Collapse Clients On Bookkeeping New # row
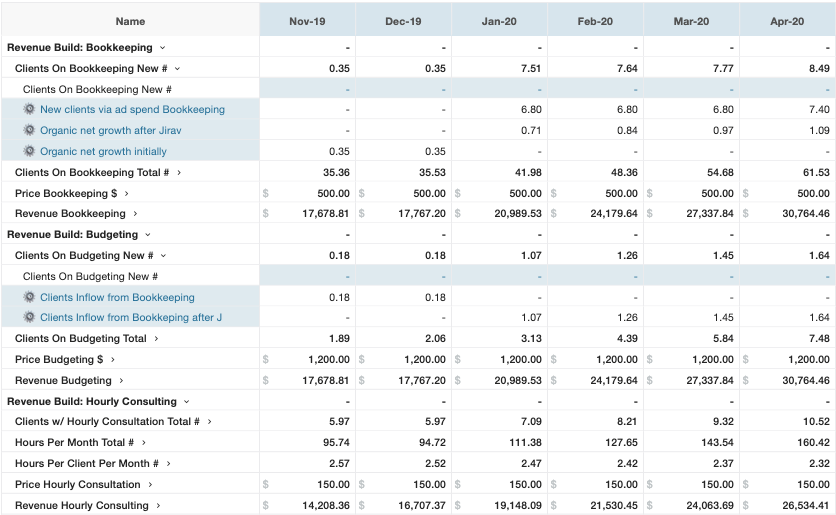Viewport: 836px width, 515px height. pos(178,68)
